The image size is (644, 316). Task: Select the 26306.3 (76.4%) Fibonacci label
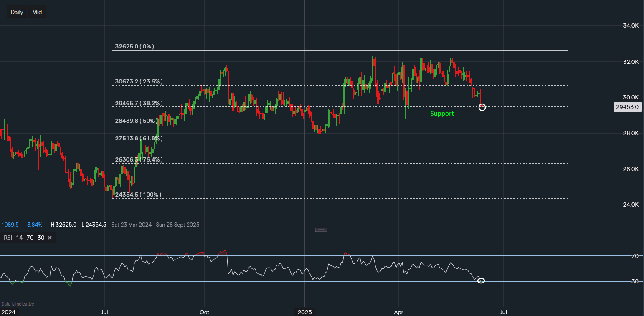(139, 159)
